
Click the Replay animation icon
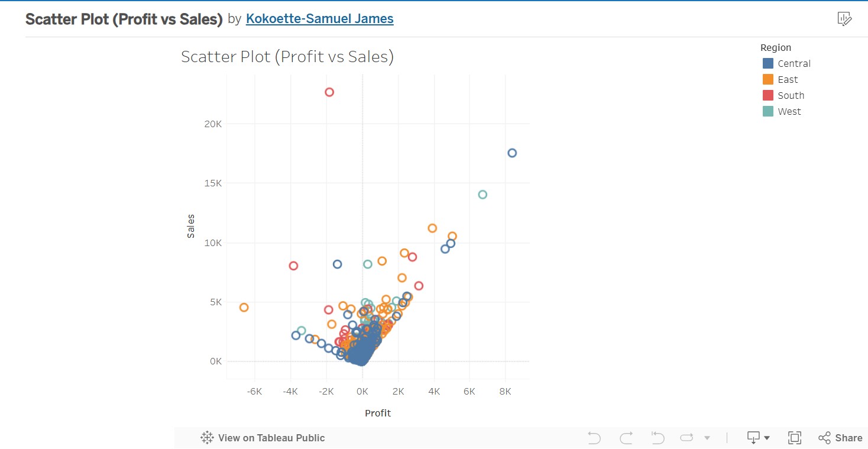[x=687, y=438]
